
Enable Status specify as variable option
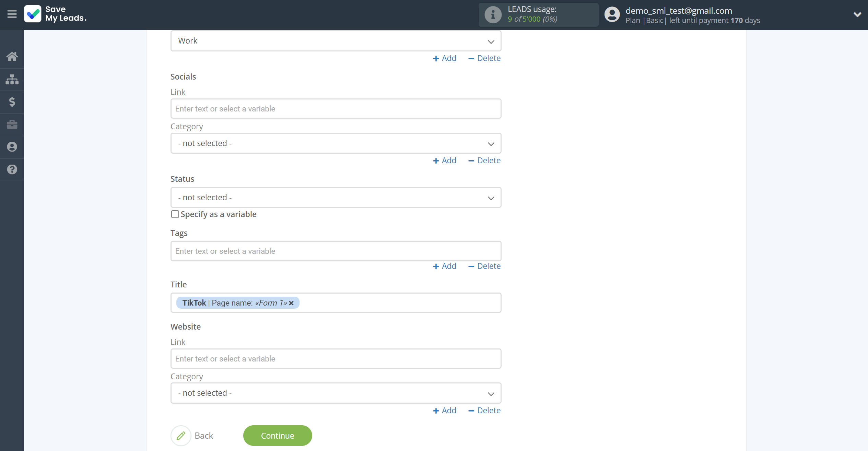tap(175, 214)
